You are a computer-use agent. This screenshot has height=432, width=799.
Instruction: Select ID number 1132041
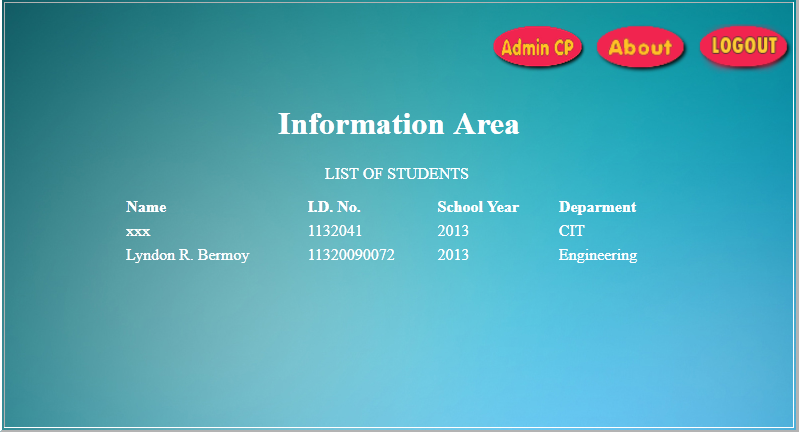click(335, 231)
